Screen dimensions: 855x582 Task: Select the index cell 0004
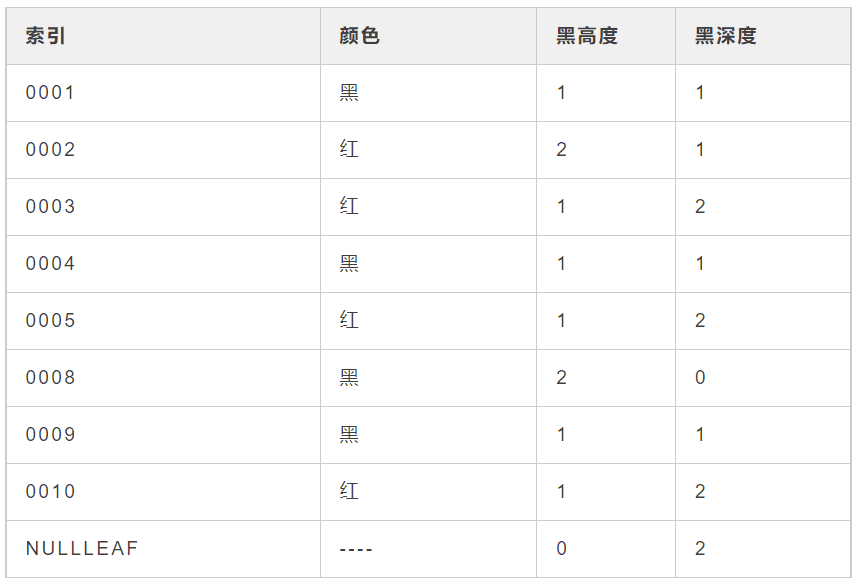(51, 264)
